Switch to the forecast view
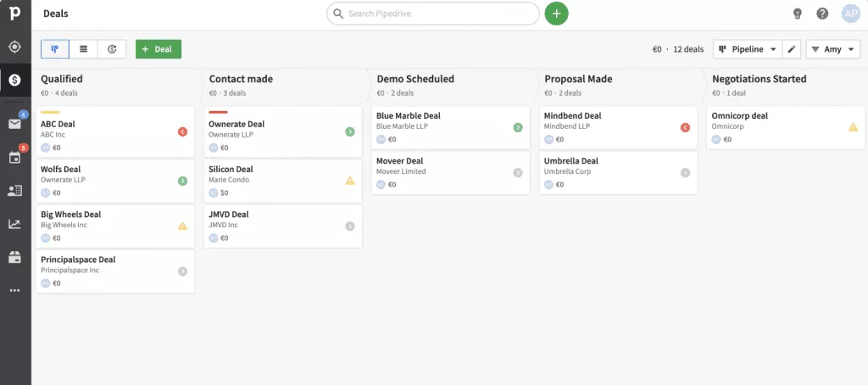The image size is (868, 385). click(112, 49)
